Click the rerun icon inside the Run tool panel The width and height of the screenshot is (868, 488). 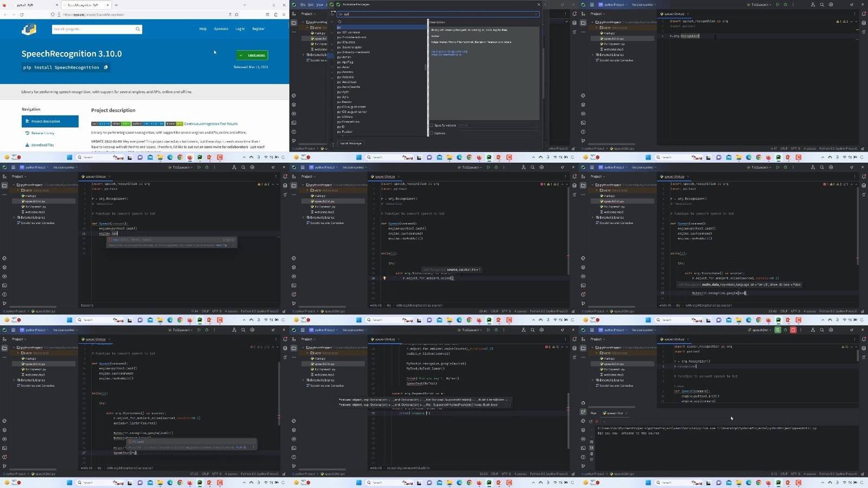pyautogui.click(x=591, y=421)
